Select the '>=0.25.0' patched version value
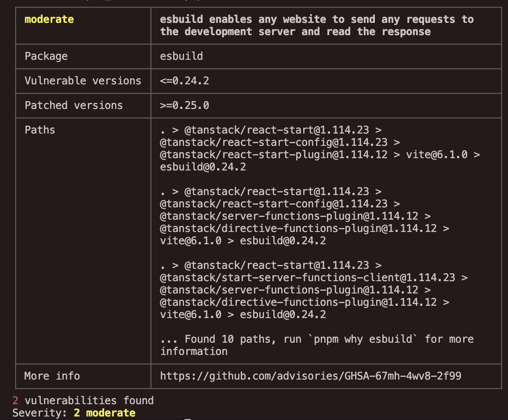 point(184,105)
